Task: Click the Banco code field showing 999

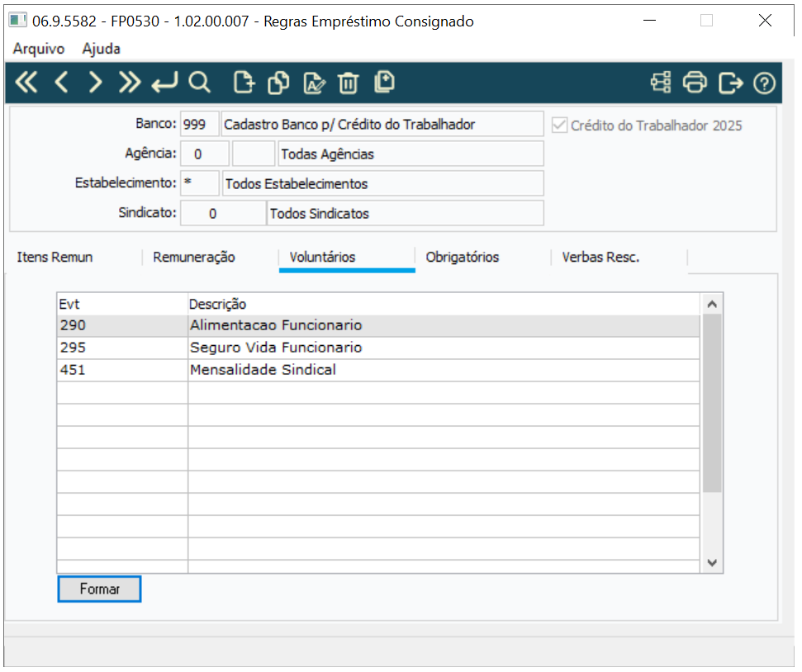Action: (x=200, y=125)
